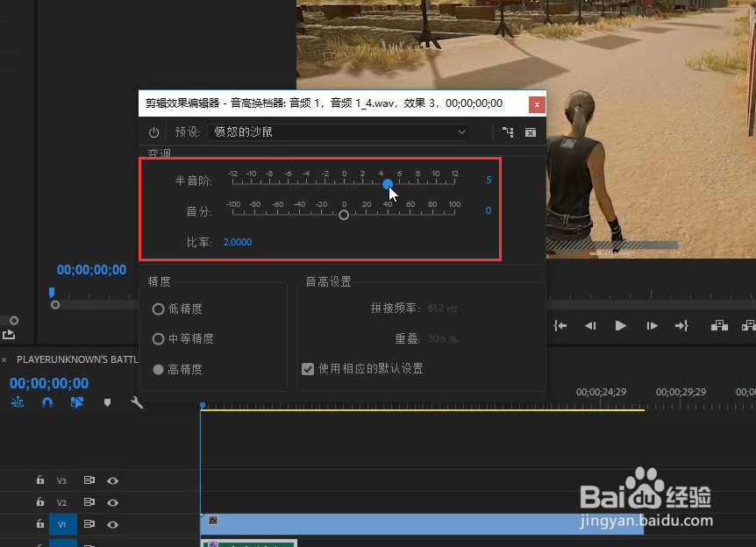Toggle sync lock on track V3

(89, 480)
